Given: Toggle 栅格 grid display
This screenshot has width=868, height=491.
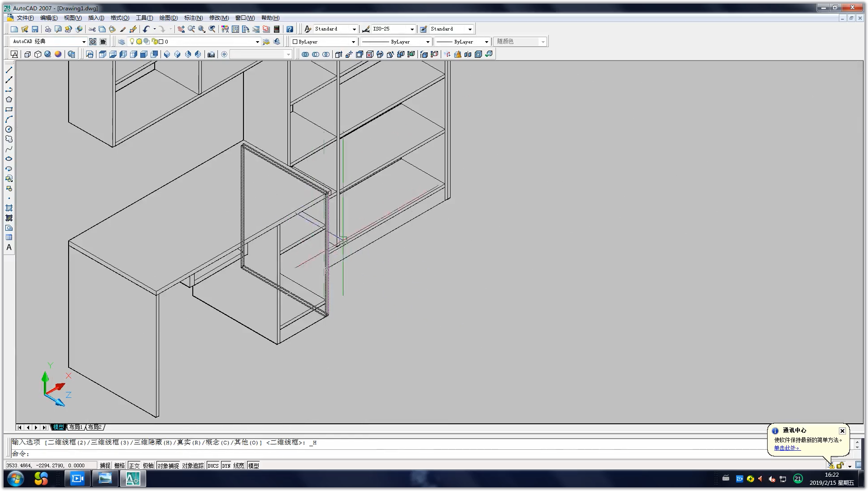Looking at the screenshot, I should coord(119,465).
